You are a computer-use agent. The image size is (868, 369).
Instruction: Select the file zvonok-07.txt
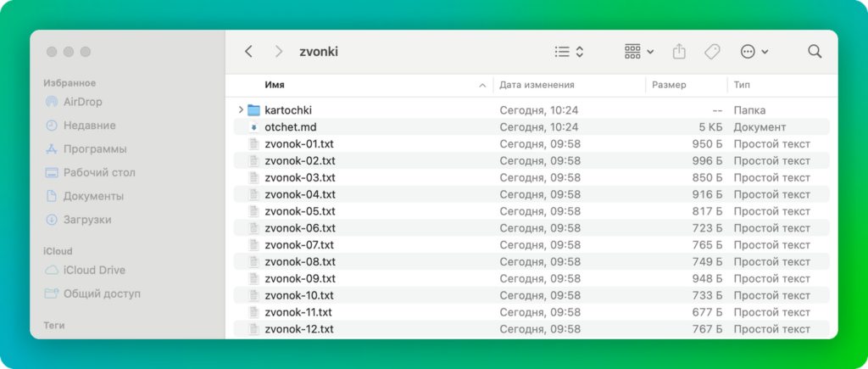[531, 245]
